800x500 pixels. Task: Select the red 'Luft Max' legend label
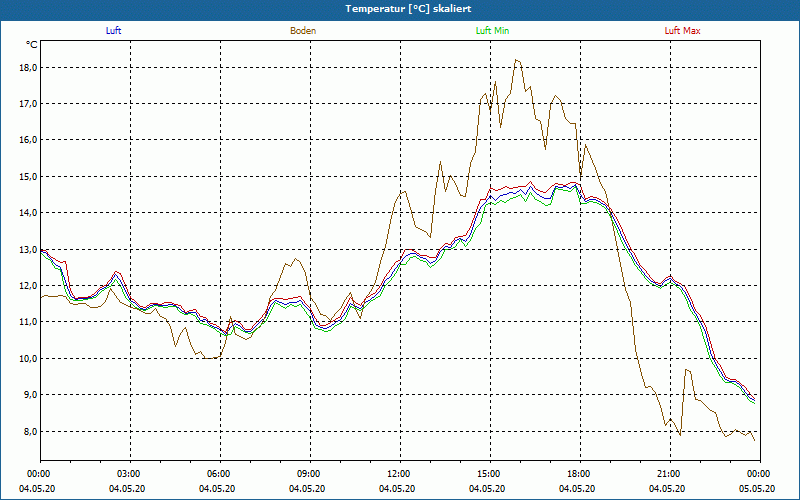coord(682,31)
